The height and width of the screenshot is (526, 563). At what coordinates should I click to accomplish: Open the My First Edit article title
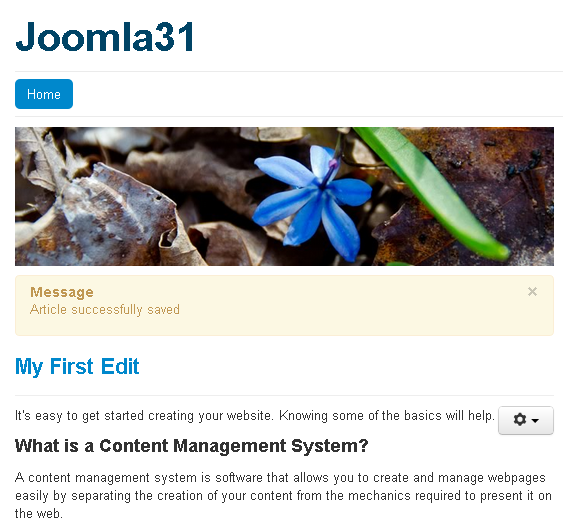pyautogui.click(x=77, y=367)
